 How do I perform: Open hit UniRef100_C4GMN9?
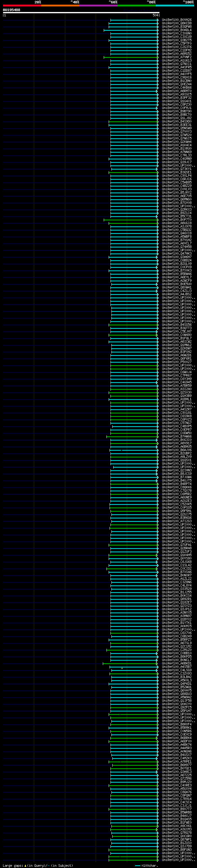176,159
